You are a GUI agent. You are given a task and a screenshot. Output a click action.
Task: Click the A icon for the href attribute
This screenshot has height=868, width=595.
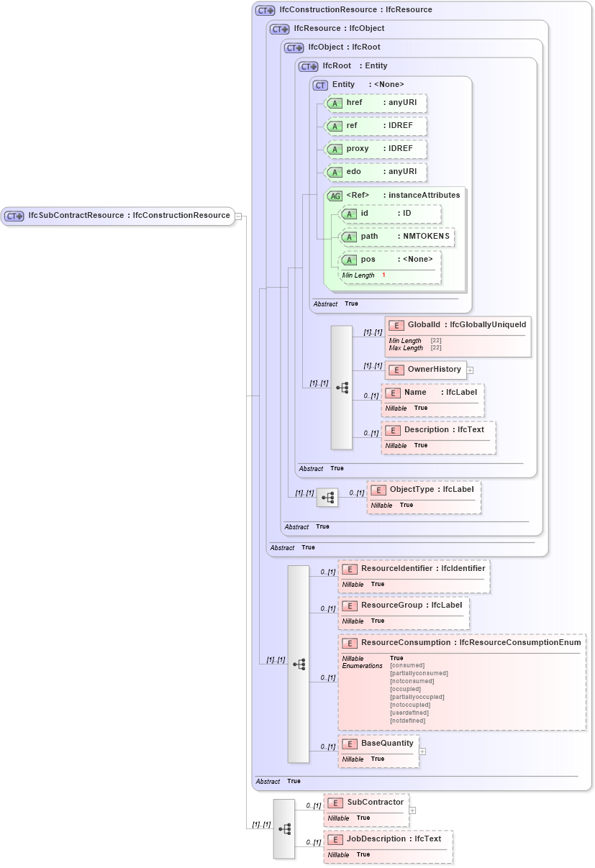pos(335,103)
